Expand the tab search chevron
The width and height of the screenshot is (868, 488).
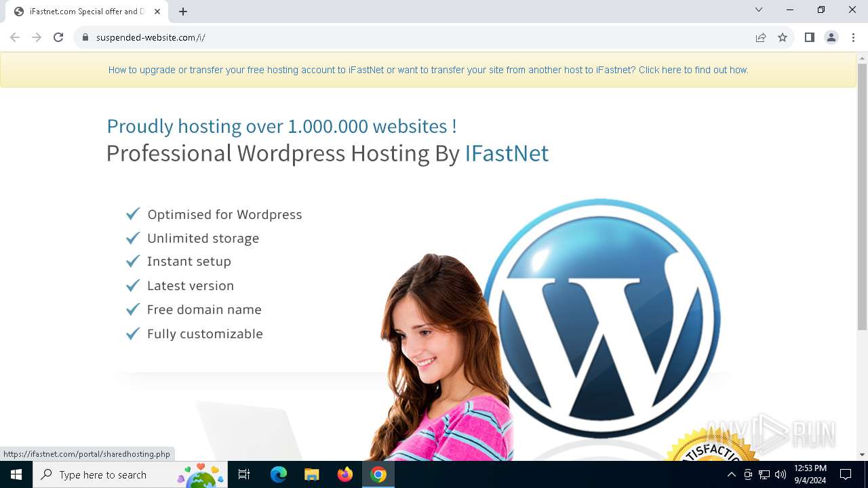tap(759, 9)
